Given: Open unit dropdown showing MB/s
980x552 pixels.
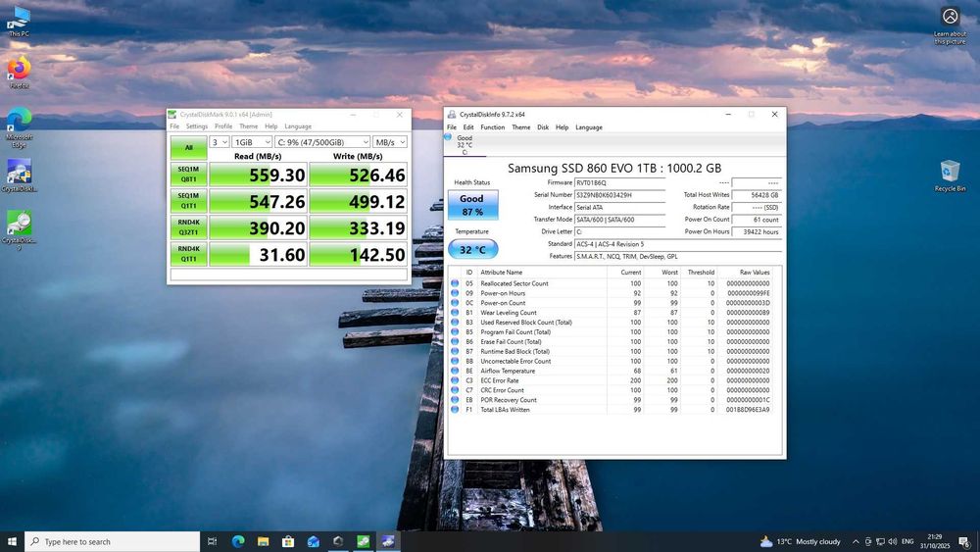Looking at the screenshot, I should click(391, 142).
